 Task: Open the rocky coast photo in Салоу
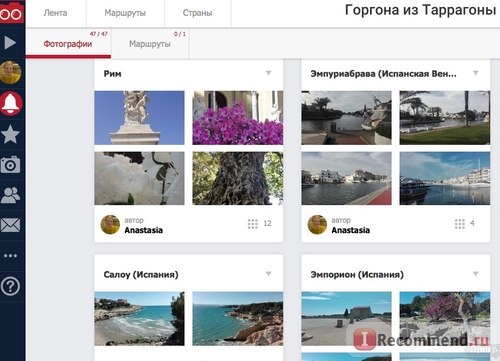(x=238, y=319)
